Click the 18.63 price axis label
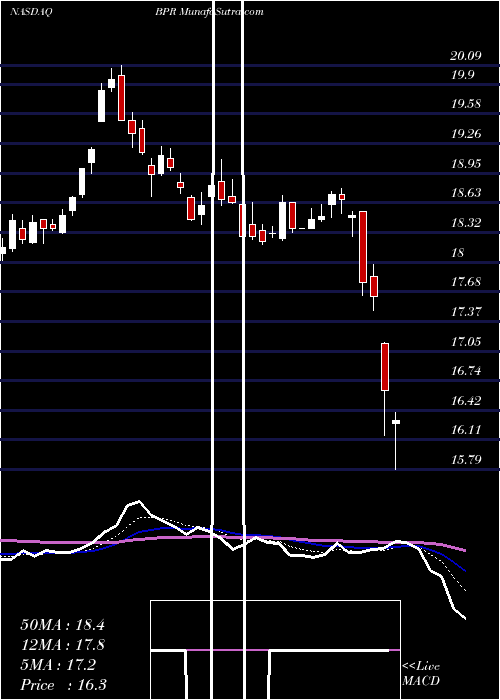The width and height of the screenshot is (500, 700). click(466, 193)
